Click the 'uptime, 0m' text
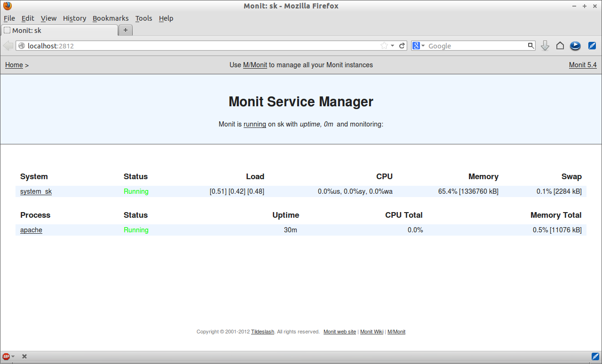The height and width of the screenshot is (364, 602). tap(317, 124)
